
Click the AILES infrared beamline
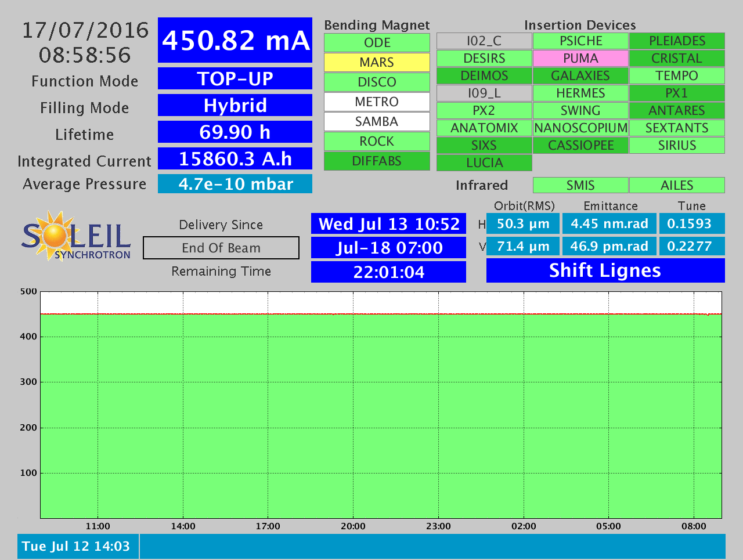(677, 185)
